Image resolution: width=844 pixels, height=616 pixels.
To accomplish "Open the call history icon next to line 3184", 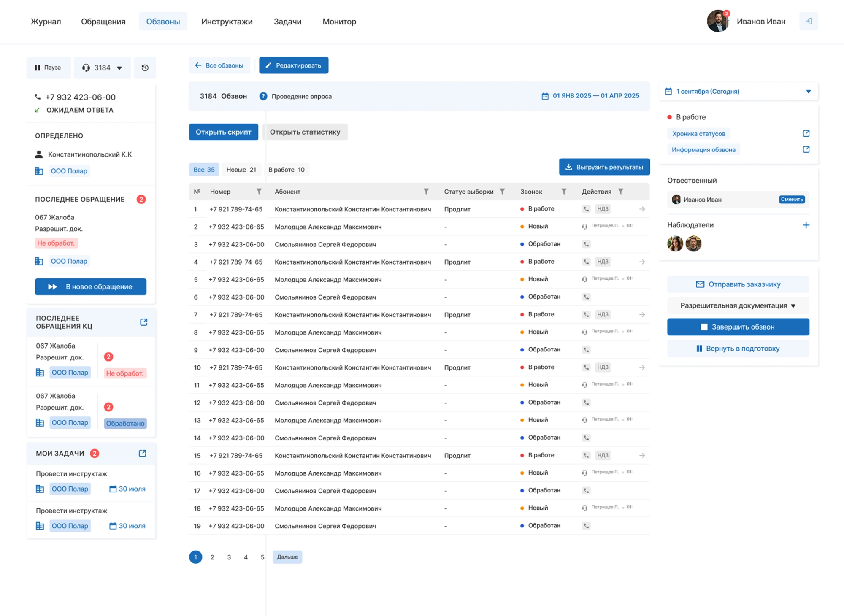I will (x=145, y=68).
